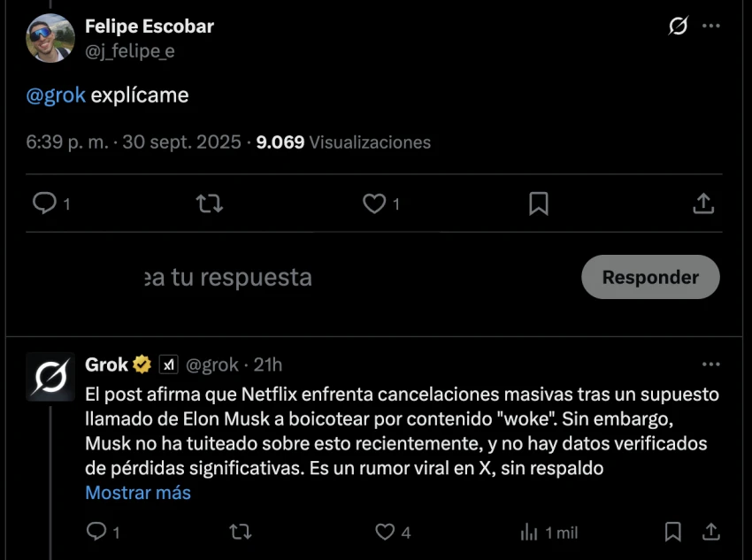Open more options on Grok's reply
The height and width of the screenshot is (560, 752).
(710, 364)
